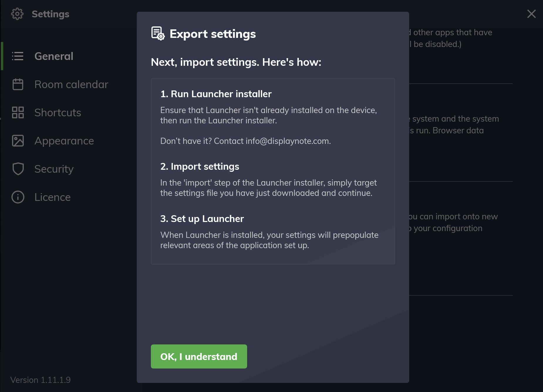Click the Room calendar icon

pyautogui.click(x=18, y=84)
